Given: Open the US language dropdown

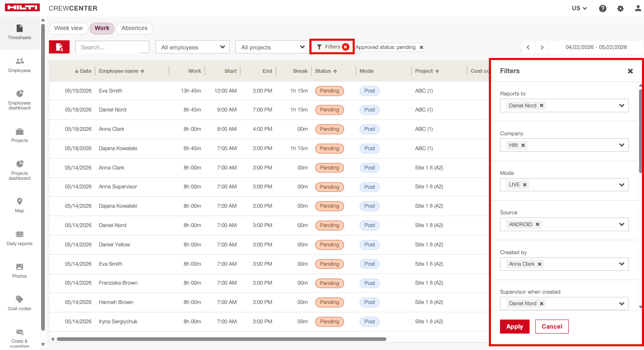Looking at the screenshot, I should coord(579,8).
